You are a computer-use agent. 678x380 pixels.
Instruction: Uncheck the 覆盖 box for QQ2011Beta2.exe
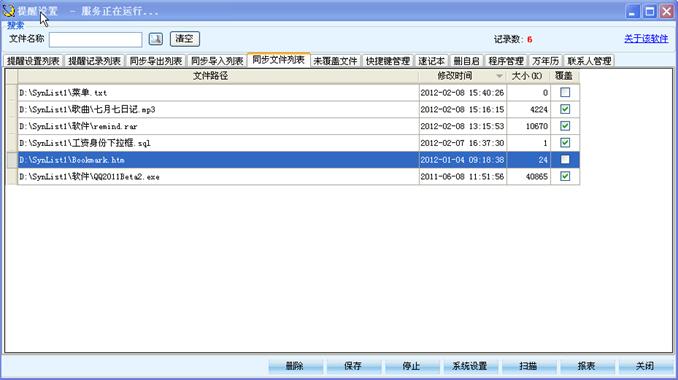click(x=565, y=176)
